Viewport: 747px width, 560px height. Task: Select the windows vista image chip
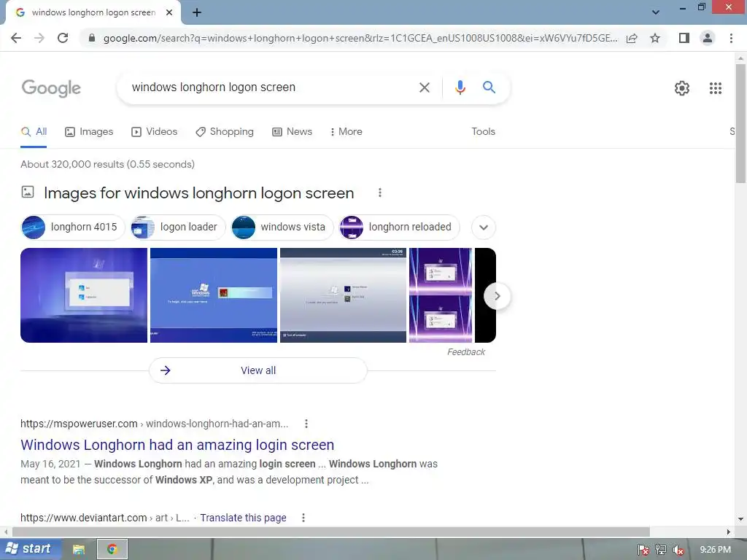pos(282,227)
